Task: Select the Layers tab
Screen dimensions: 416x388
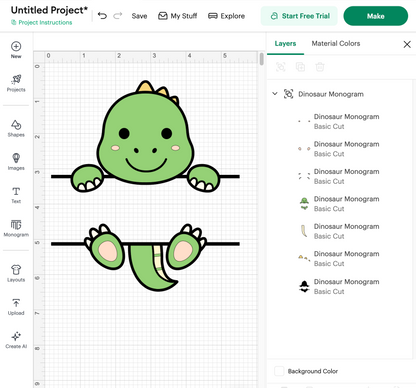Action: point(285,43)
